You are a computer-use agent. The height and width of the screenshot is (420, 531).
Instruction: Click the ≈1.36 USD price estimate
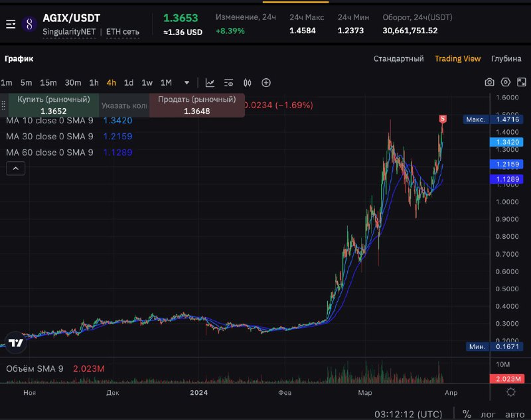click(x=183, y=32)
